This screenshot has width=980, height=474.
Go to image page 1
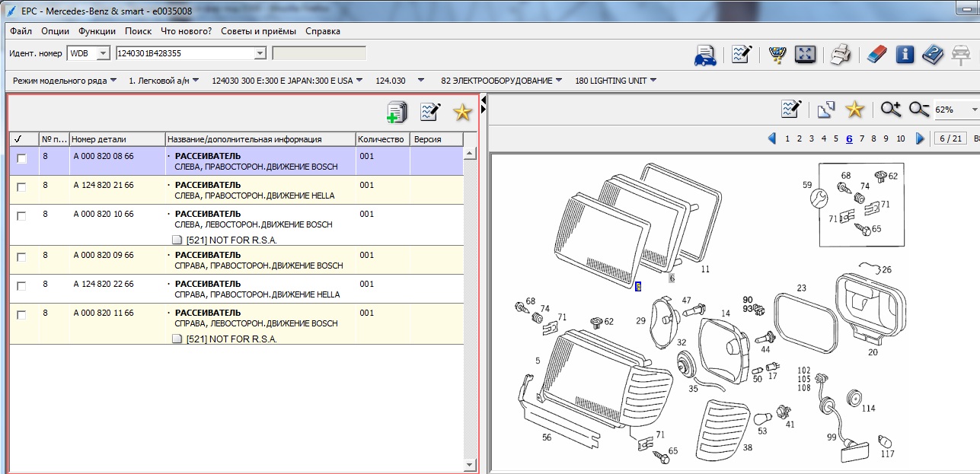pyautogui.click(x=788, y=138)
